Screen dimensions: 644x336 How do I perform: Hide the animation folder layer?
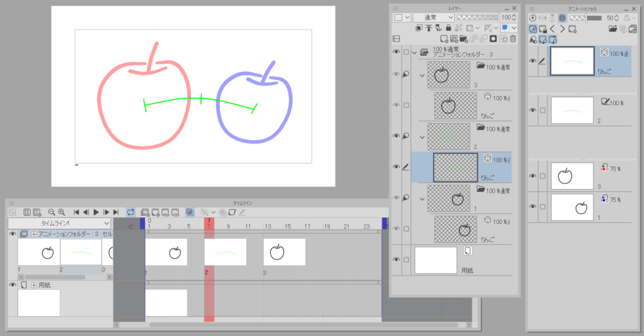tap(396, 52)
